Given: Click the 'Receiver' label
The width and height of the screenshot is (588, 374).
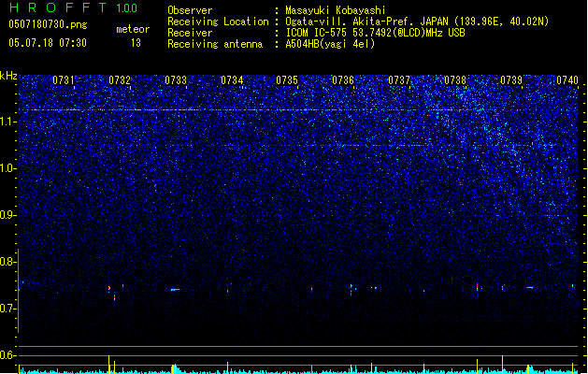Looking at the screenshot, I should 190,33.
